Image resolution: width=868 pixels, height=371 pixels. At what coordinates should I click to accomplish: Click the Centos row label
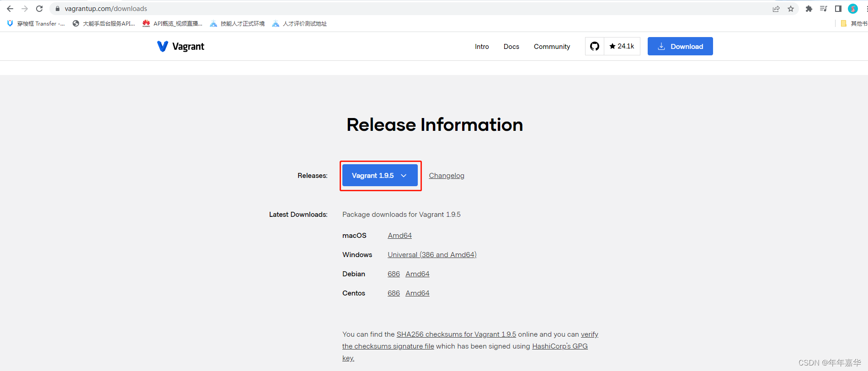click(x=353, y=293)
